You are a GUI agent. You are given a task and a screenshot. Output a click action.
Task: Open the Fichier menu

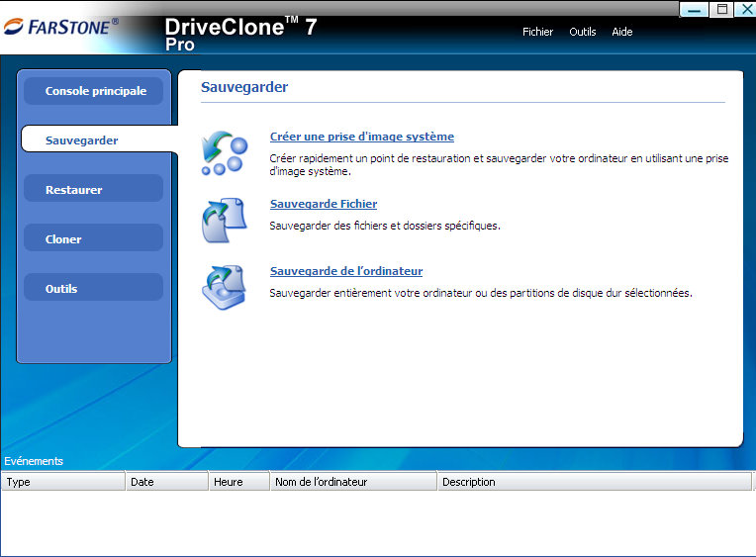[537, 32]
